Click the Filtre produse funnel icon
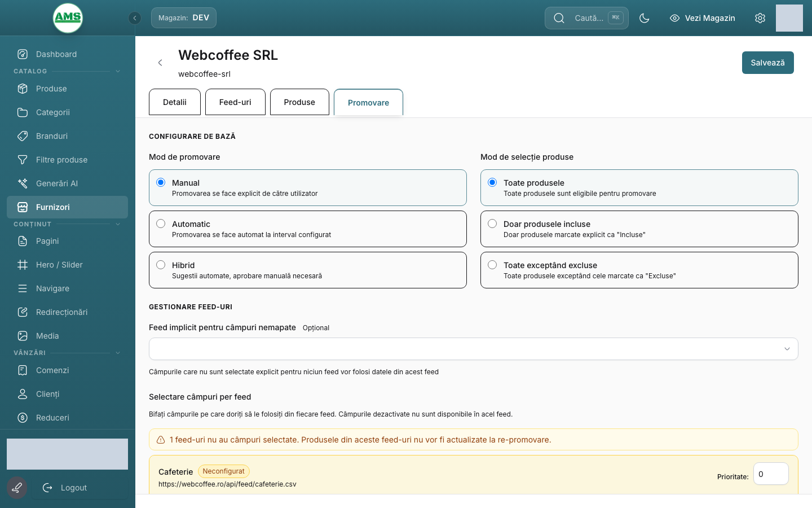The height and width of the screenshot is (508, 812). [23, 160]
